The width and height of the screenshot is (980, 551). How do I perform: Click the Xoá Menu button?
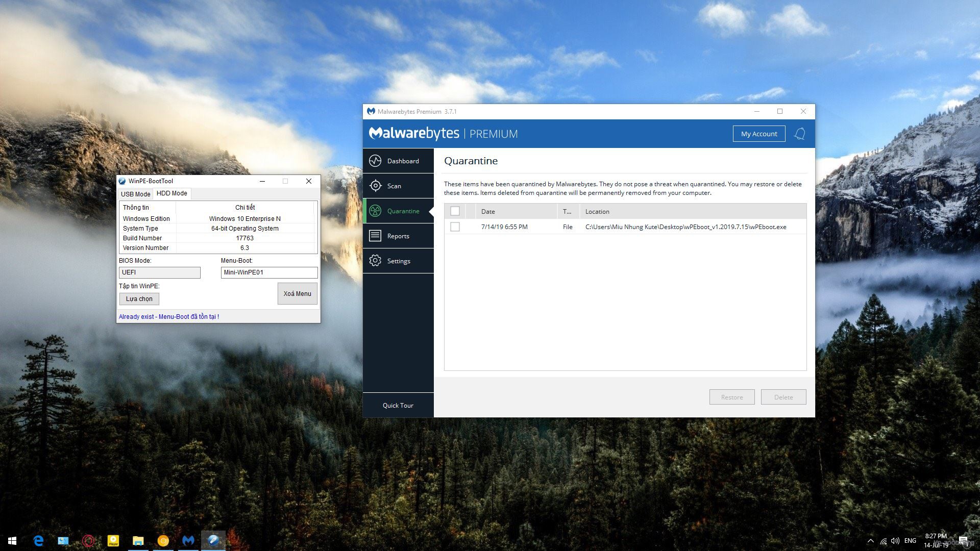pos(297,293)
